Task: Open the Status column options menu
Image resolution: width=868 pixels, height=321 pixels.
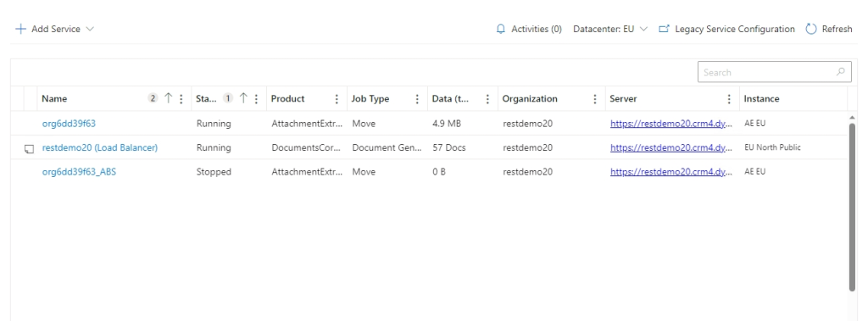Action: pyautogui.click(x=256, y=99)
